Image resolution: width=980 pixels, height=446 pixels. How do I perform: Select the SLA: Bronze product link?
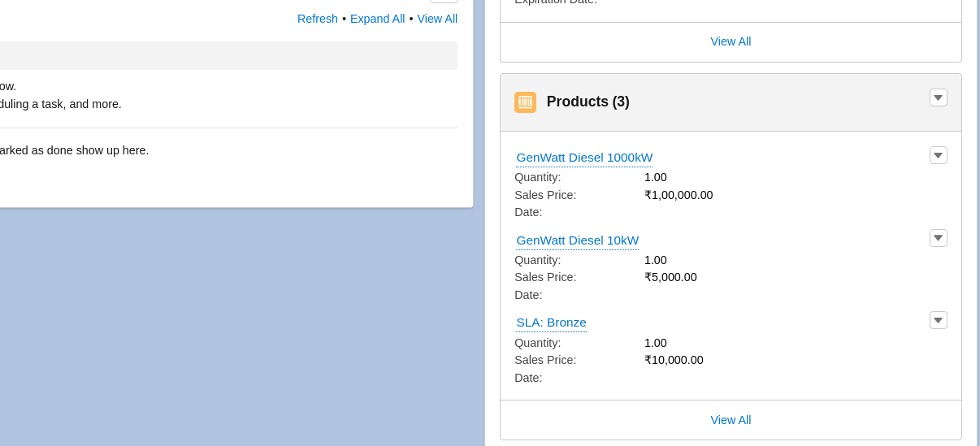551,323
